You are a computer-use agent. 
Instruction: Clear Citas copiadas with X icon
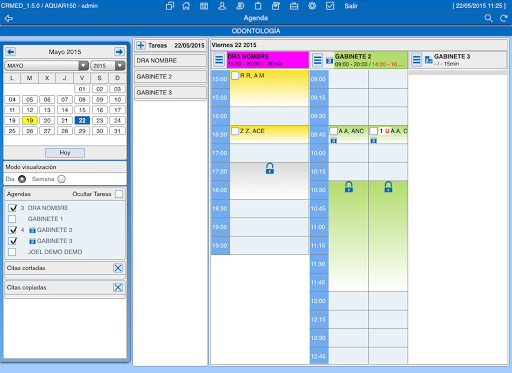click(118, 287)
